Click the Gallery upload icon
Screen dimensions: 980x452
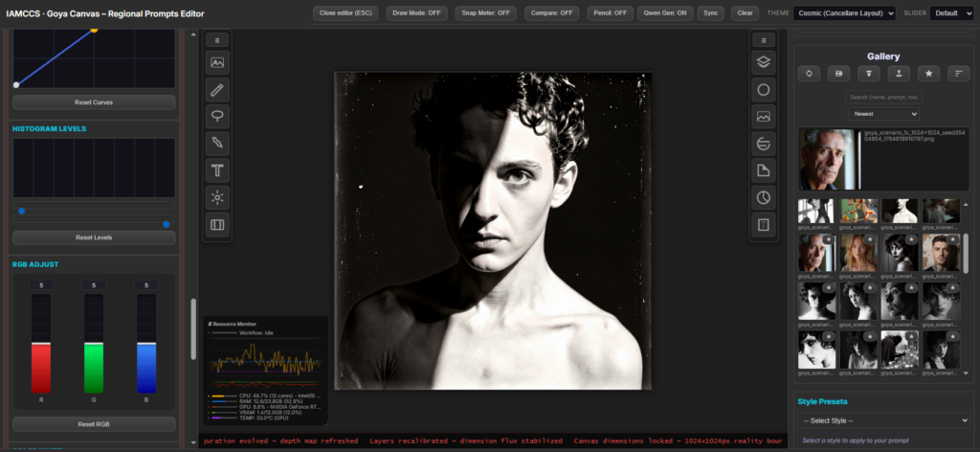(899, 74)
